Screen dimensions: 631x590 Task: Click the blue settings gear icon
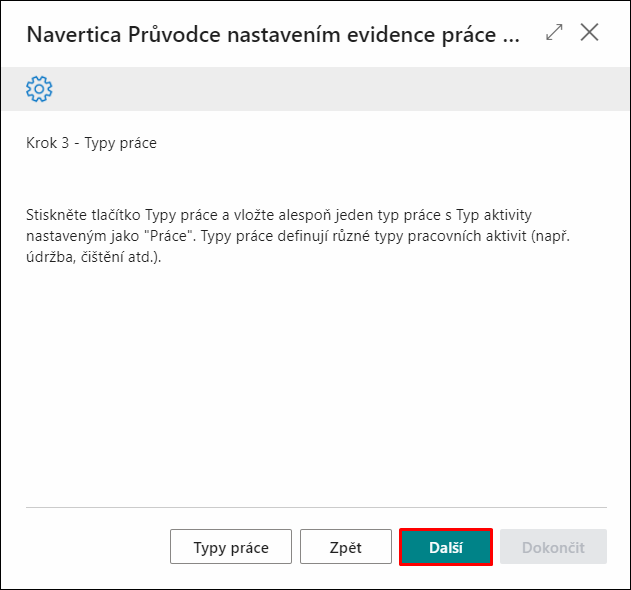tap(39, 89)
